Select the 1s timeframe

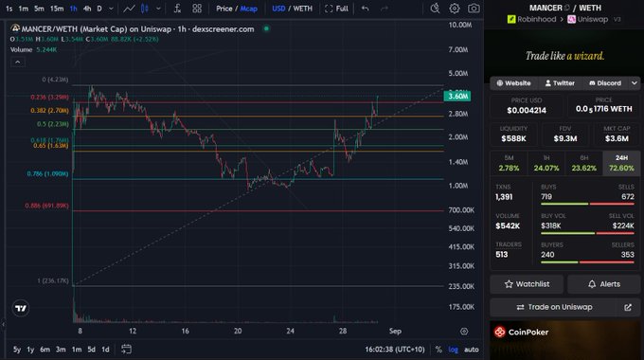point(9,9)
